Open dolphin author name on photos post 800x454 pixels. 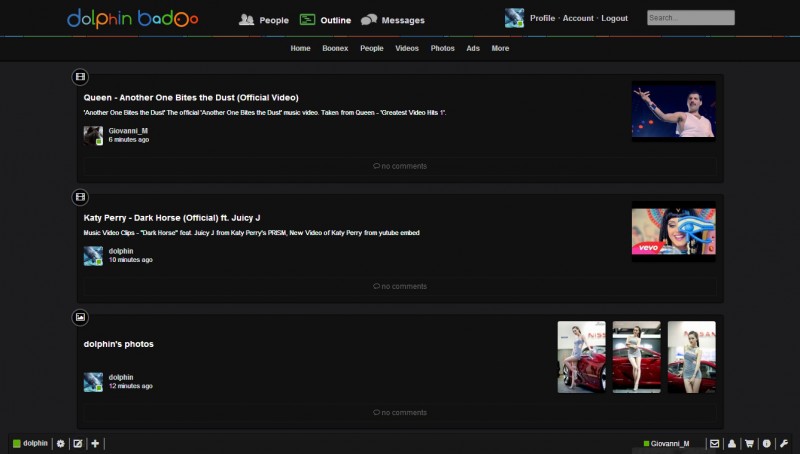tap(121, 377)
